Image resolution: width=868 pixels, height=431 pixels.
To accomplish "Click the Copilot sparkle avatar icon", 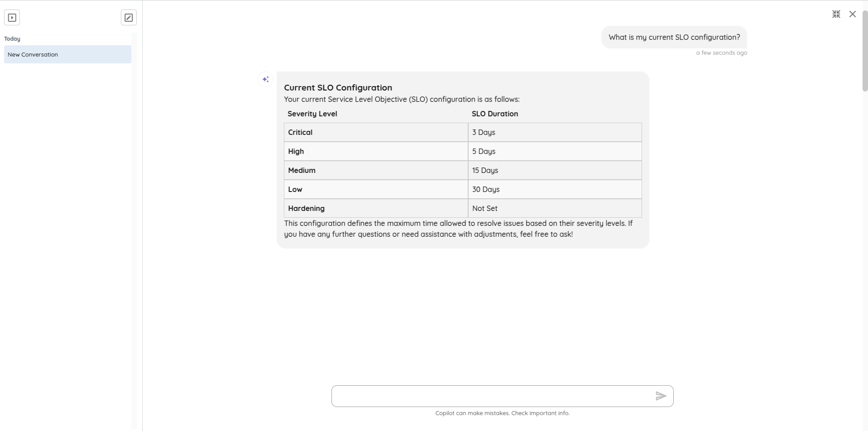I will [x=265, y=79].
